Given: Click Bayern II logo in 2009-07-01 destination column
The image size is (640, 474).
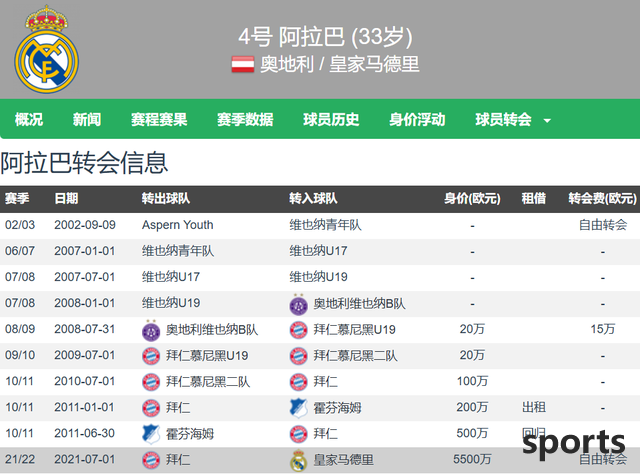Looking at the screenshot, I should (x=298, y=356).
